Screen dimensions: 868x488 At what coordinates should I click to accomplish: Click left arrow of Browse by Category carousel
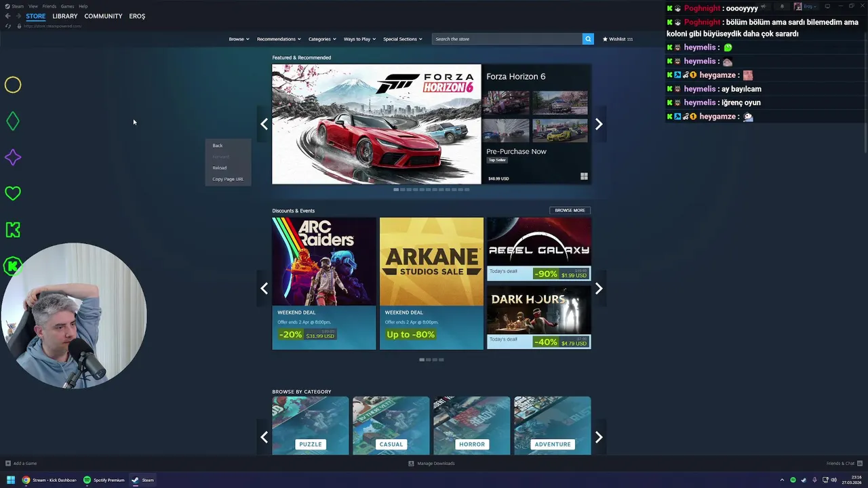point(264,437)
